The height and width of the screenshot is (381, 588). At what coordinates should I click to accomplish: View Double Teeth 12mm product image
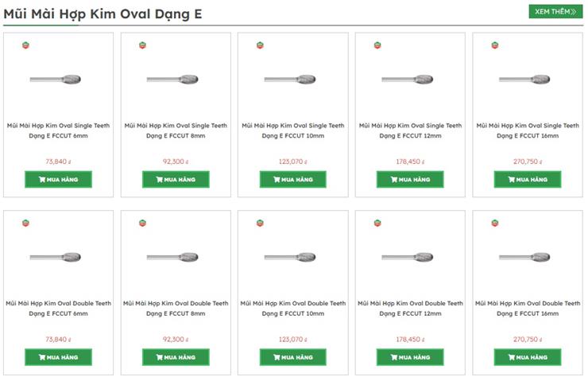point(410,258)
